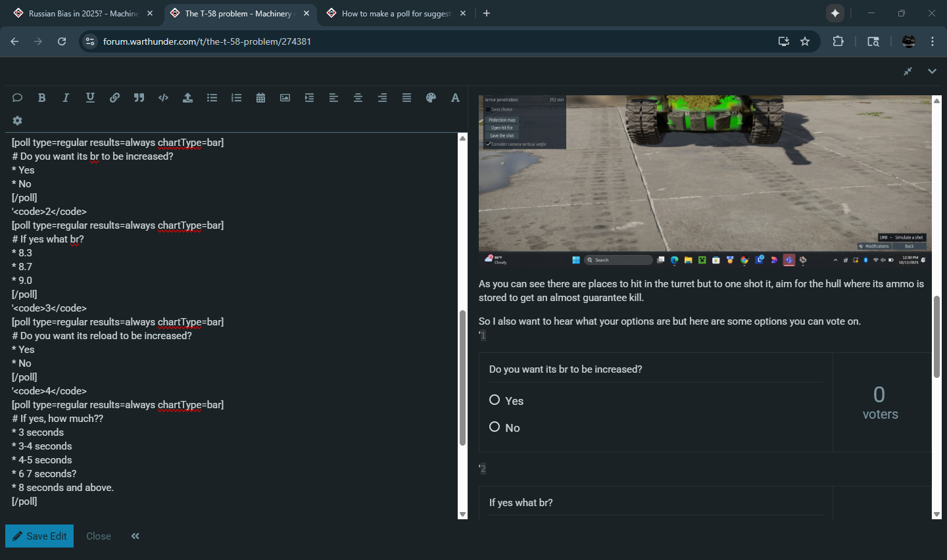Image resolution: width=947 pixels, height=560 pixels.
Task: Hide preview with double-chevron toggle
Action: click(x=135, y=536)
